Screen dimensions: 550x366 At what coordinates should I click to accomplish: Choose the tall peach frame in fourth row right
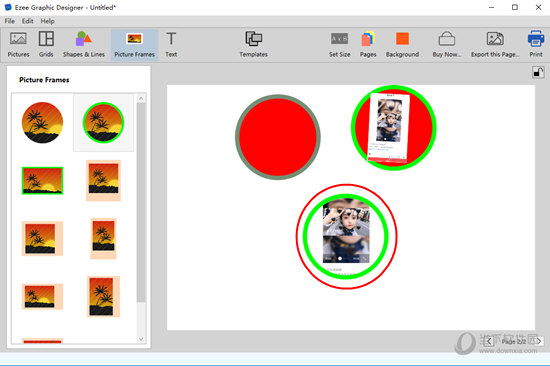tap(103, 297)
